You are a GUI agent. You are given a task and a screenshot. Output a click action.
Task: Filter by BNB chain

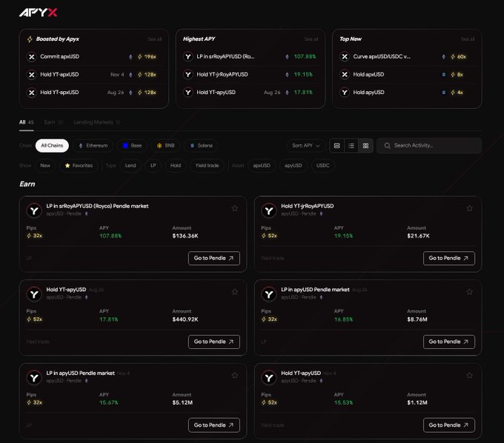(x=165, y=145)
